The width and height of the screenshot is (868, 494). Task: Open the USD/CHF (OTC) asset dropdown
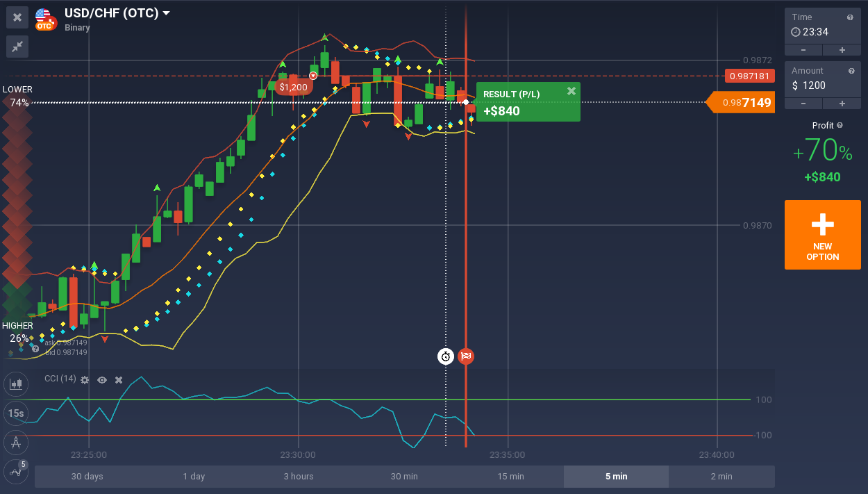coord(117,13)
